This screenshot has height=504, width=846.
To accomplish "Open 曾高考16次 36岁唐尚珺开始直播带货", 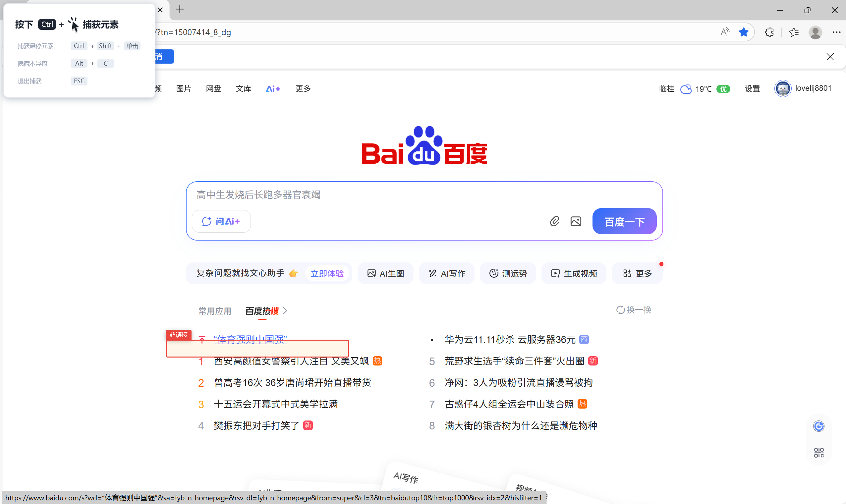I will point(292,382).
